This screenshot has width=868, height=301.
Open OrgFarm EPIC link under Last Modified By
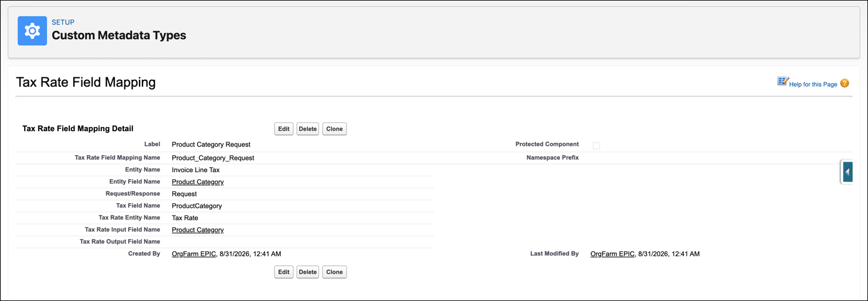613,254
